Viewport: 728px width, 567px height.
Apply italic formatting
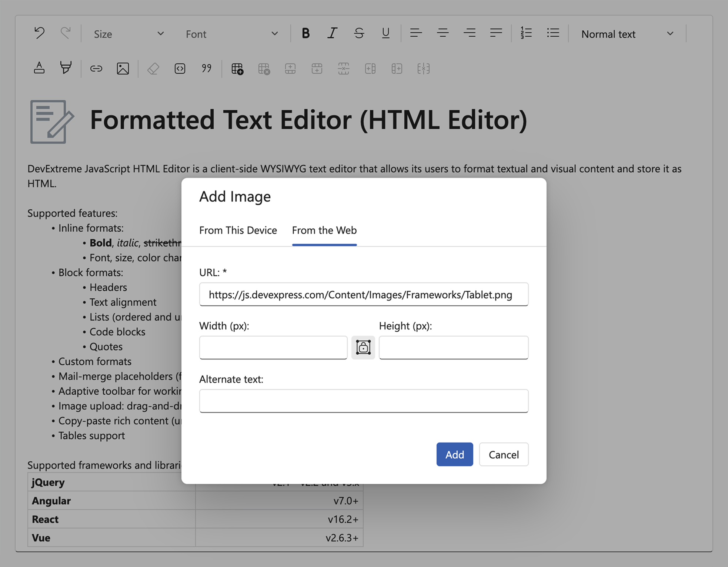point(332,33)
